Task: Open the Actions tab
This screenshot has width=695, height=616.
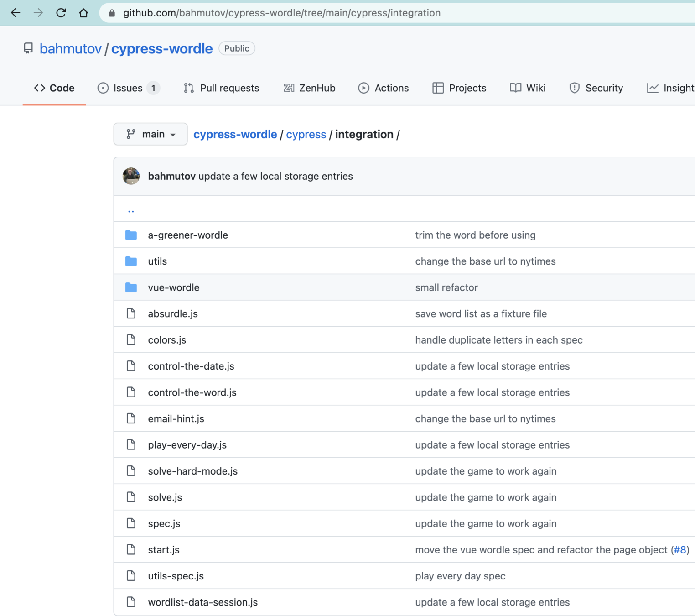Action: coord(383,88)
